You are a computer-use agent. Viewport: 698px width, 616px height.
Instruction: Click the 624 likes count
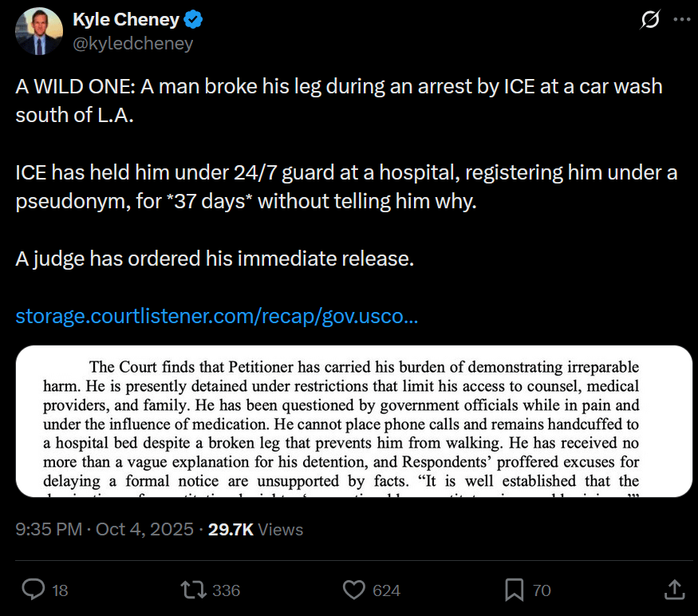click(387, 590)
